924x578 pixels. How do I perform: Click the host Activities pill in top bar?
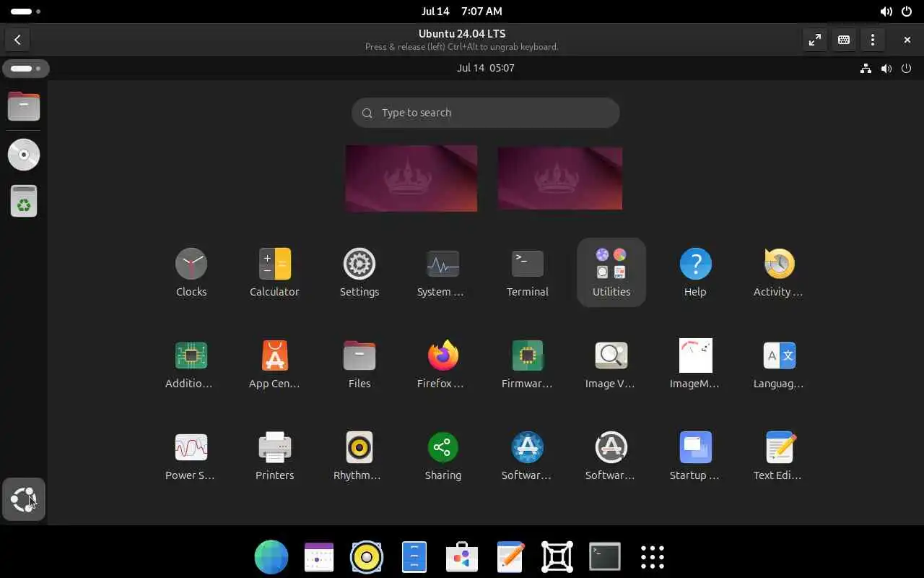click(x=26, y=12)
